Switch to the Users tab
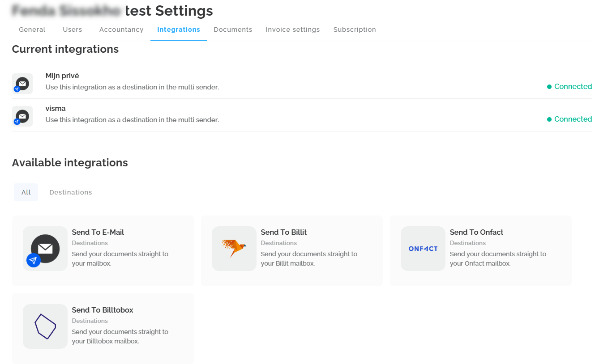608x364 pixels. 73,30
